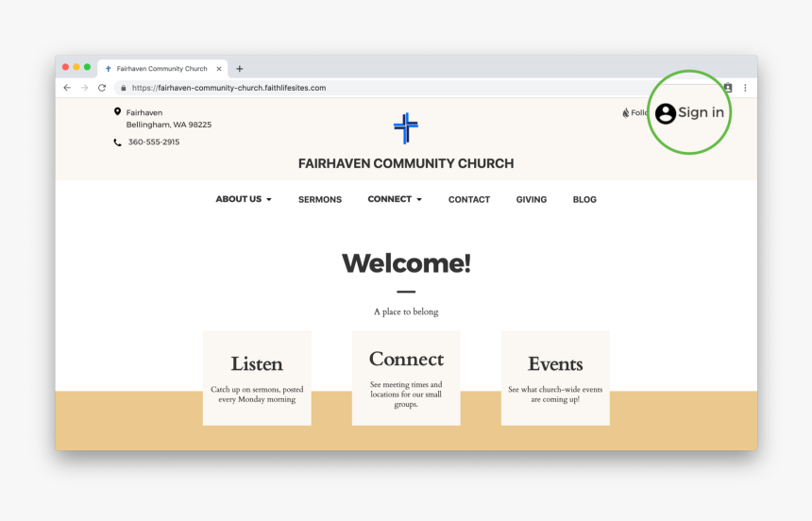812x521 pixels.
Task: Open a new browser tab
Action: click(240, 69)
